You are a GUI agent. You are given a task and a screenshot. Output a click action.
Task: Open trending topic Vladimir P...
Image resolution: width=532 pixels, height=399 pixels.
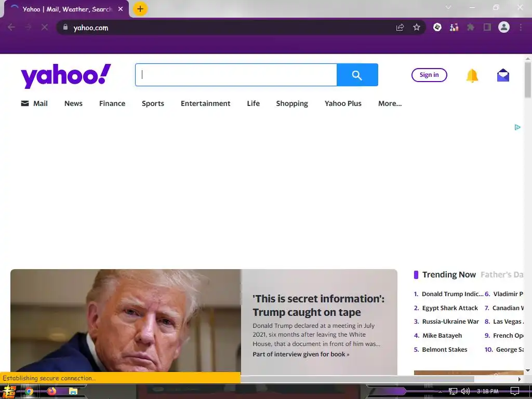coord(508,294)
